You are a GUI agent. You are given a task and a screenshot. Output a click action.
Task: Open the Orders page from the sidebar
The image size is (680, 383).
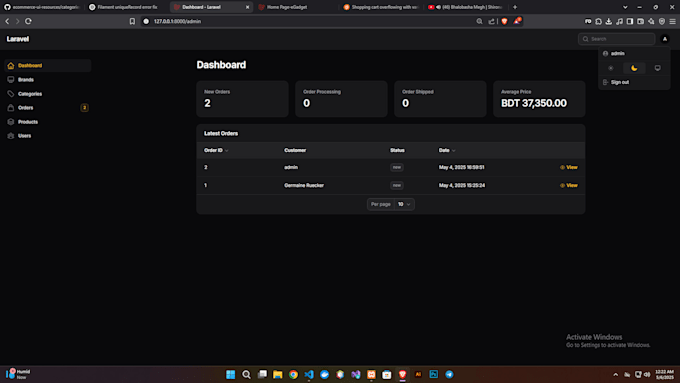click(x=48, y=108)
